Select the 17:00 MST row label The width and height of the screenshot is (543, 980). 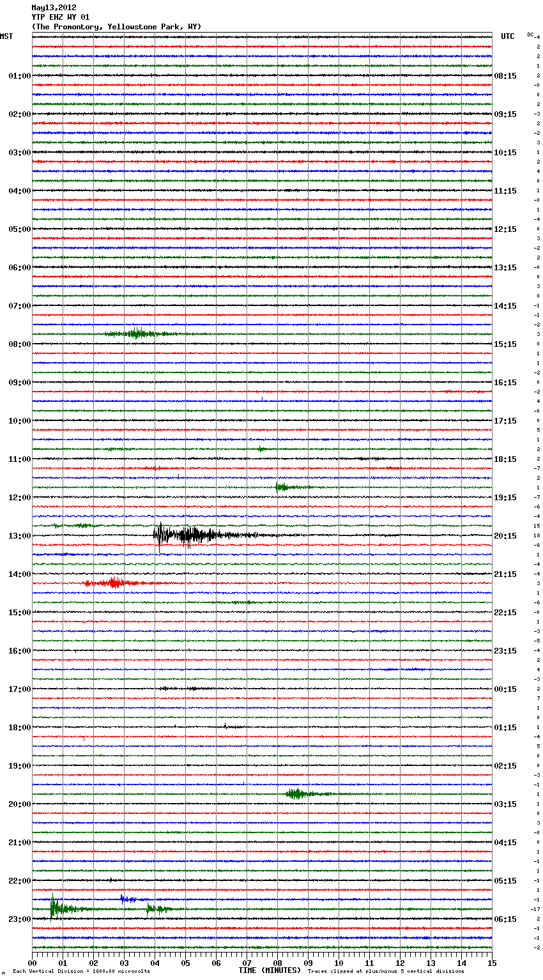tap(20, 689)
